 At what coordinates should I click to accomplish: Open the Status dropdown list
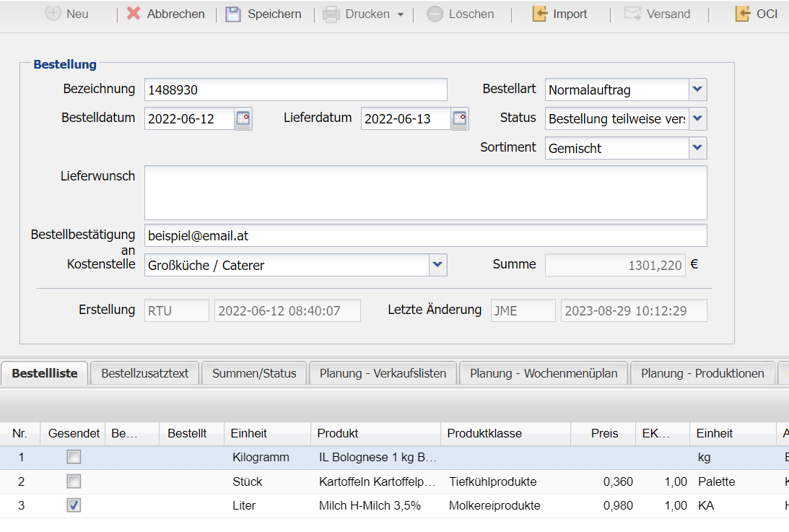[x=697, y=118]
